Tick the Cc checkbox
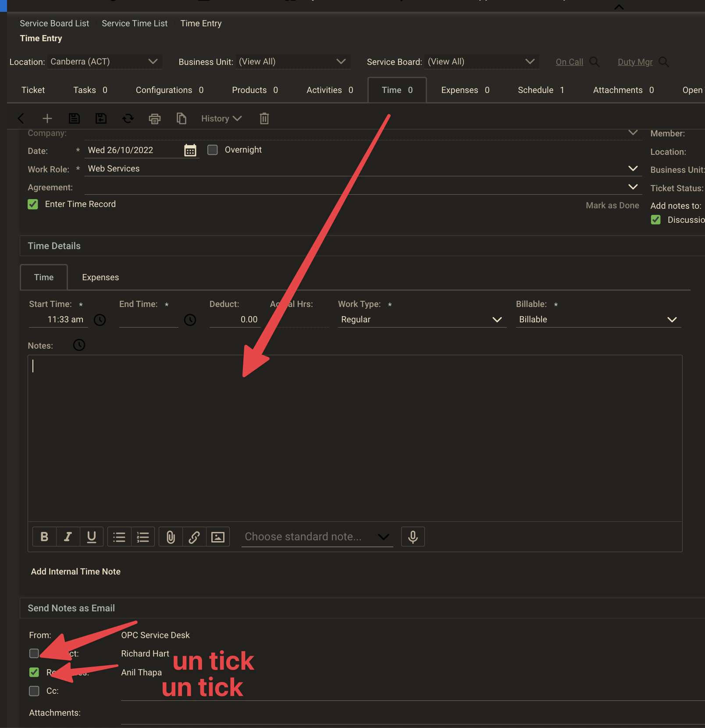Viewport: 705px width, 728px height. point(34,691)
